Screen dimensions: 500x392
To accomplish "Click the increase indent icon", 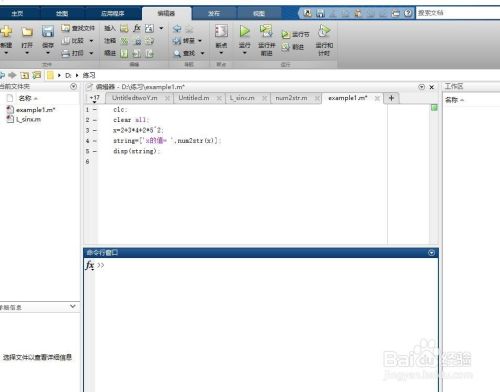I will pyautogui.click(x=137, y=53).
